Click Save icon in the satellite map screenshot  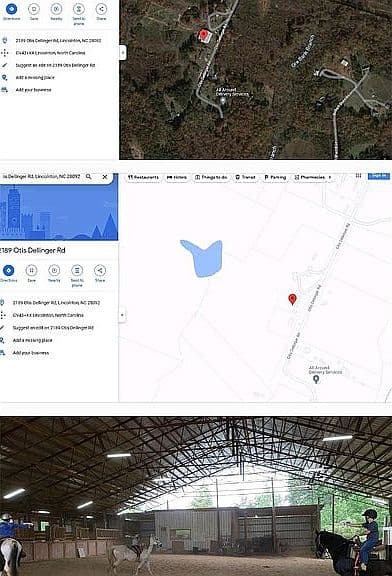[x=34, y=8]
